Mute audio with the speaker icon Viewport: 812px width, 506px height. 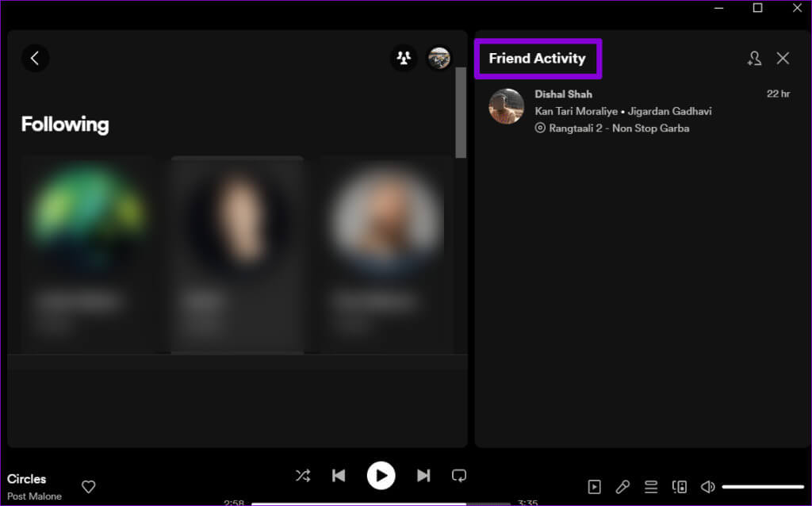click(x=707, y=487)
